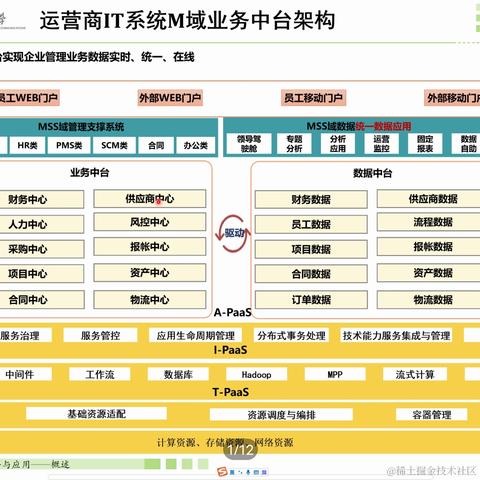Click the 办公类 box
This screenshot has height=480, width=480.
click(x=196, y=145)
